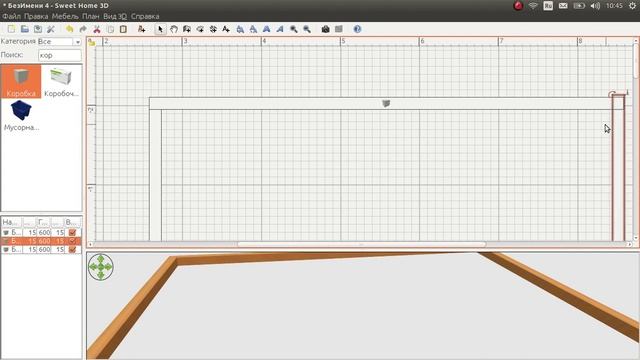The image size is (640, 360).
Task: Open help with question mark icon
Action: (357, 29)
